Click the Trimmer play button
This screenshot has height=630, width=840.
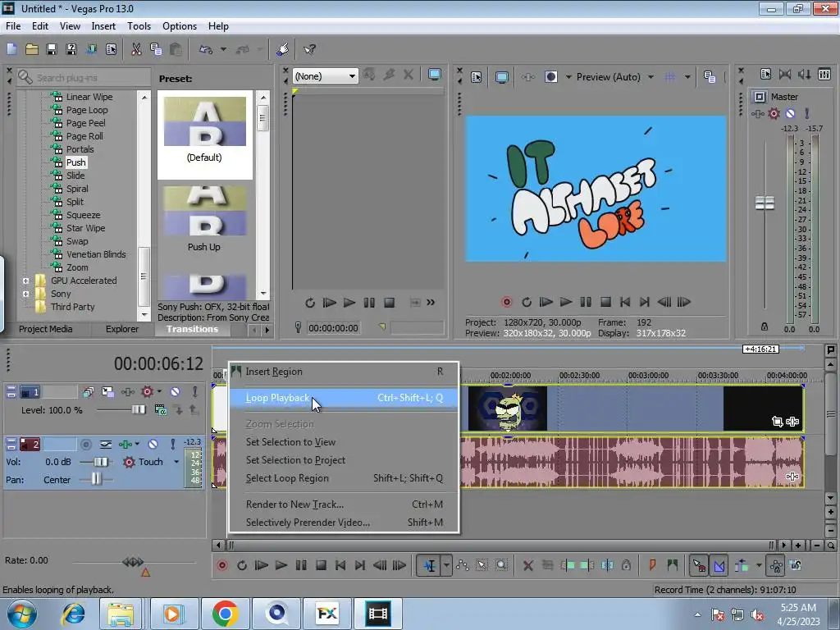point(349,303)
